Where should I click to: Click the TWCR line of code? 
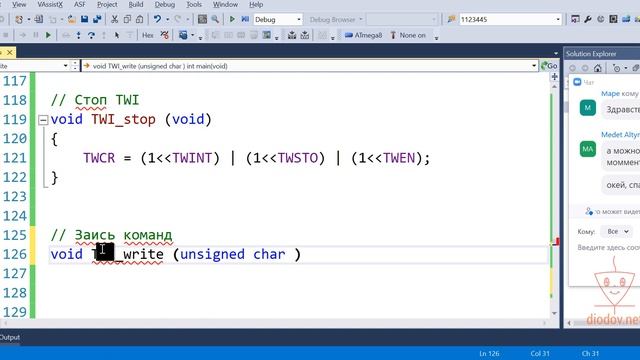click(256, 158)
